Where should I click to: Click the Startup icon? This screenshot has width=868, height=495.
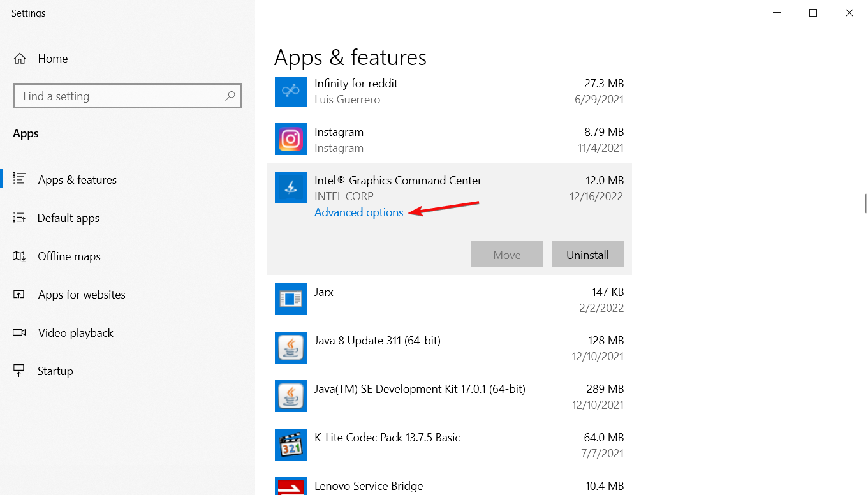tap(19, 371)
